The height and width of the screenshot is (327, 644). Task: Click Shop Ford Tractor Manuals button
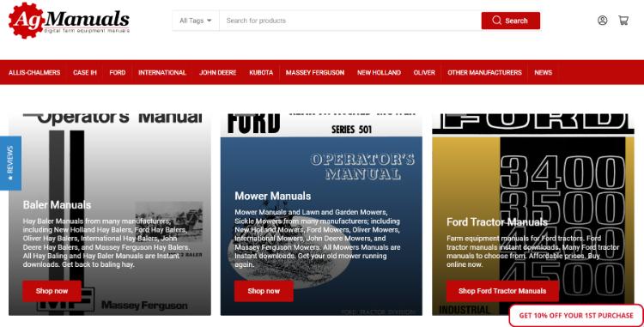pos(502,291)
